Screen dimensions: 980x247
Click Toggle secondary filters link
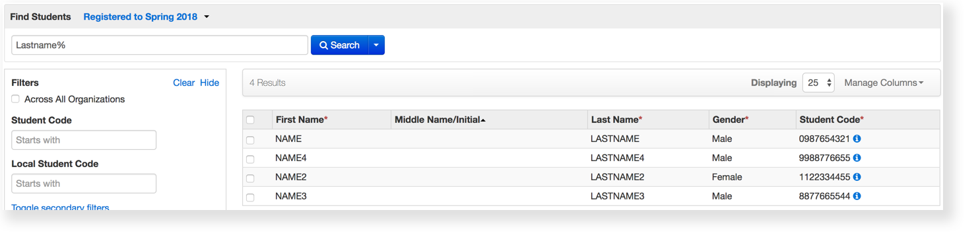(60, 207)
